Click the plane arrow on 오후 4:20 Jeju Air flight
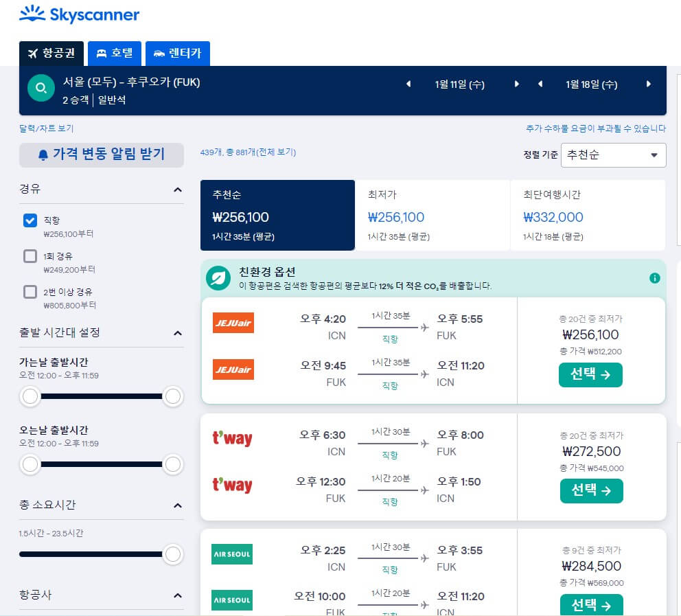This screenshot has height=616, width=681. click(424, 328)
